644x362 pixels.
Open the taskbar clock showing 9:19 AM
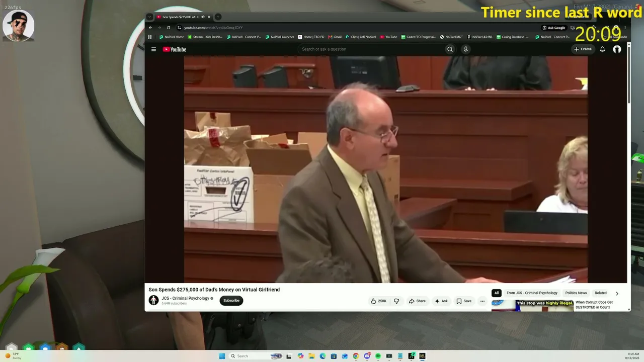click(x=633, y=356)
